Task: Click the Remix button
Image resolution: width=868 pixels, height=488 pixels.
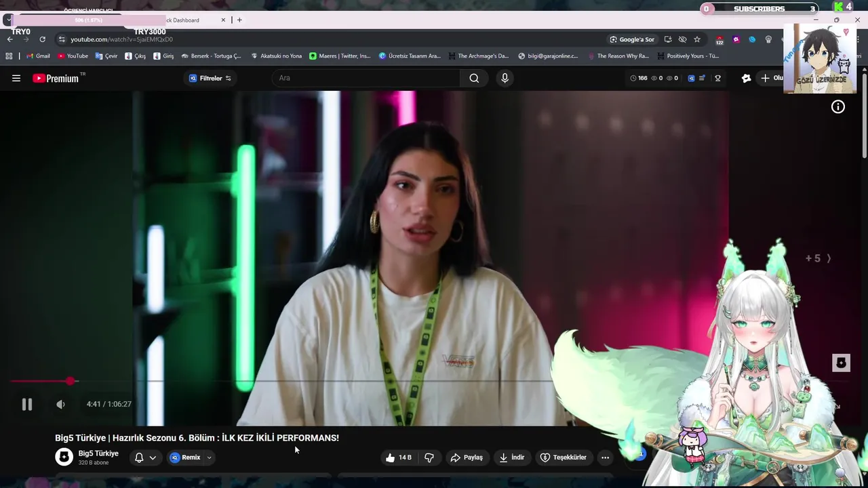Action: point(185,457)
